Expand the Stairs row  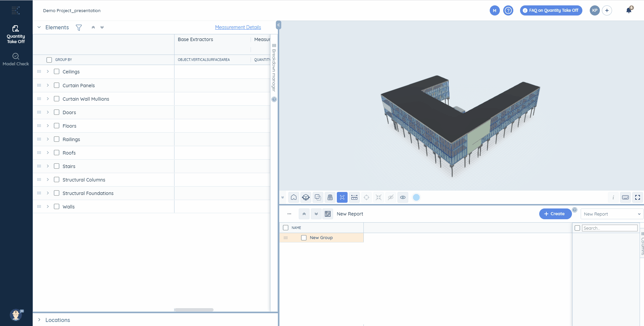[48, 166]
